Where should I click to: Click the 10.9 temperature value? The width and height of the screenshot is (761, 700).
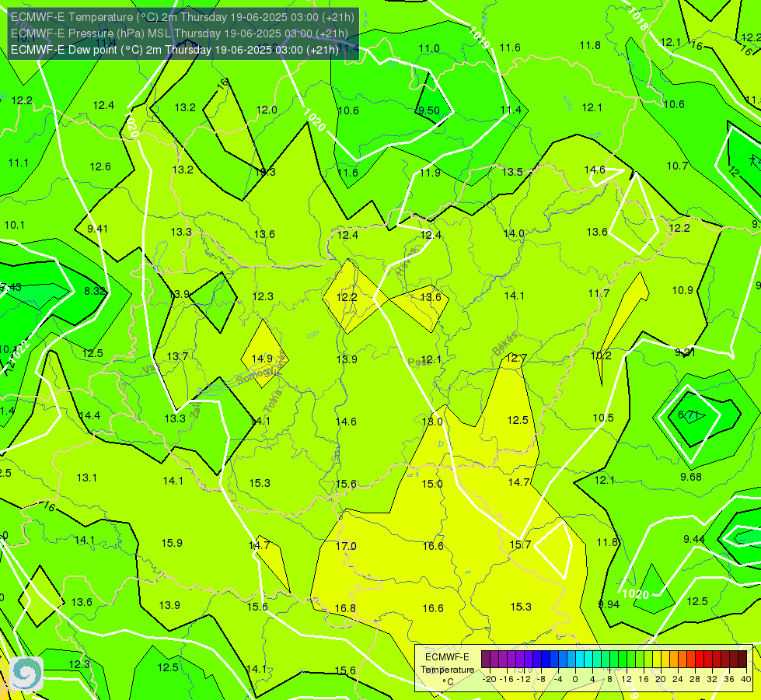tap(682, 290)
